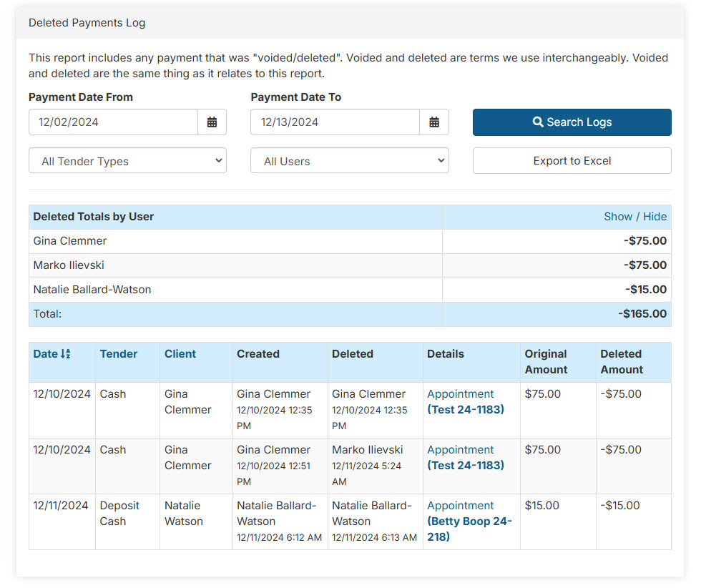Open the Marko-deleted row's Appointment link

point(465,458)
